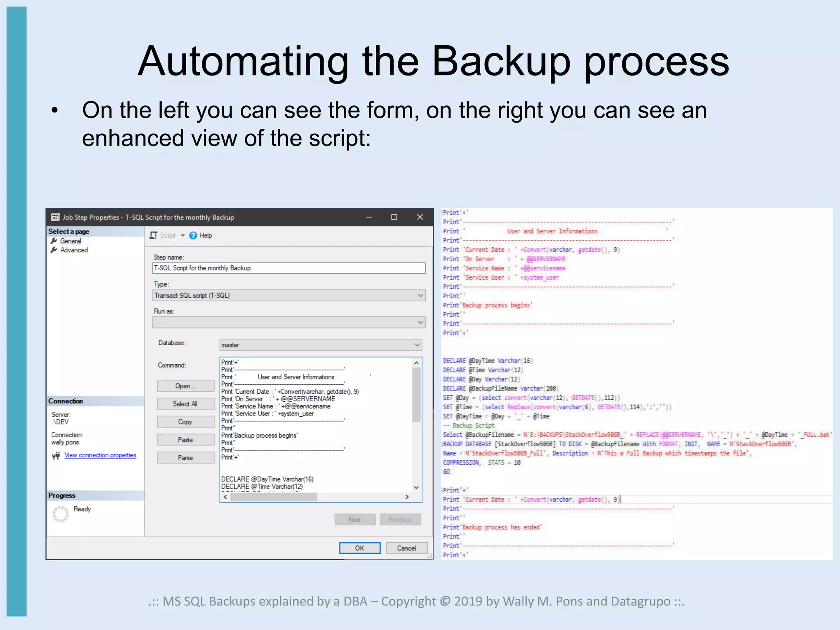Open the Advanced page in Select a page
This screenshot has width=840, height=630.
(74, 250)
